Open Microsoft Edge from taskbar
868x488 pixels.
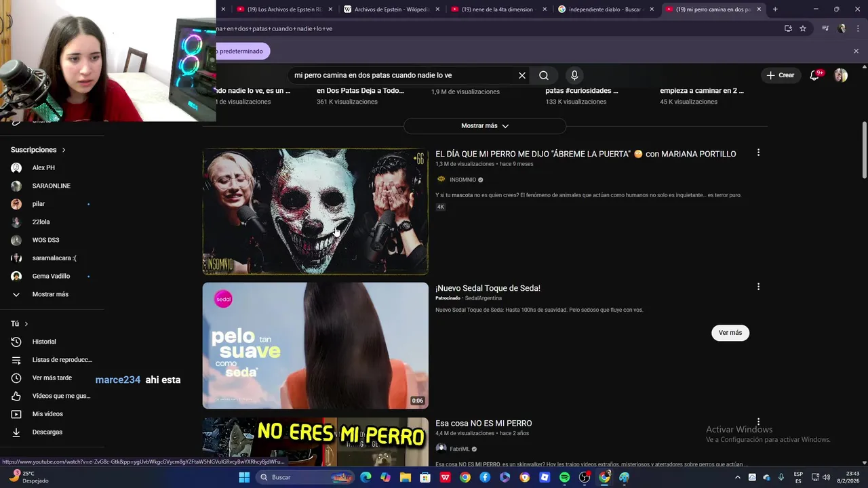point(366,477)
